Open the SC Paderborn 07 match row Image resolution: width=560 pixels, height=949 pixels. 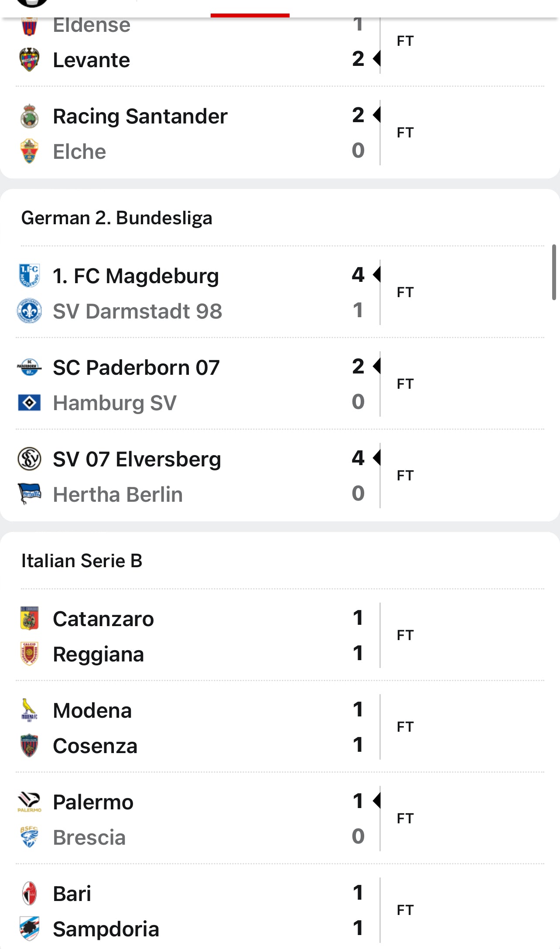[280, 384]
